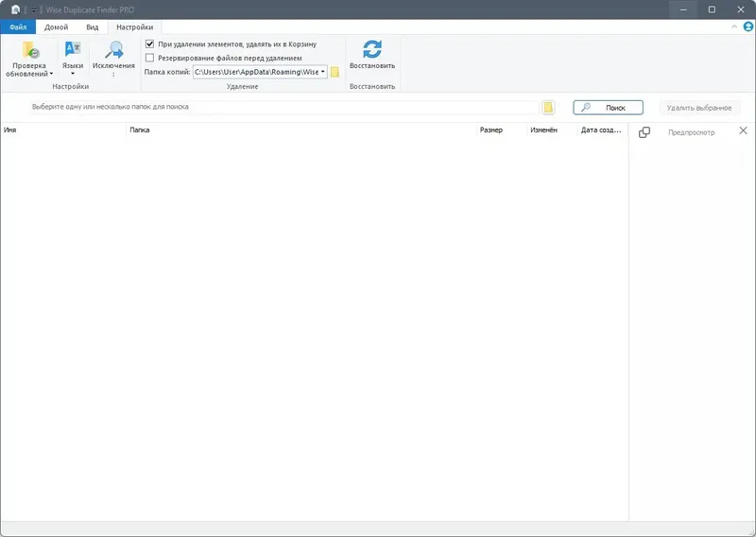Switch to the Вид tab
The width and height of the screenshot is (756, 537).
92,27
